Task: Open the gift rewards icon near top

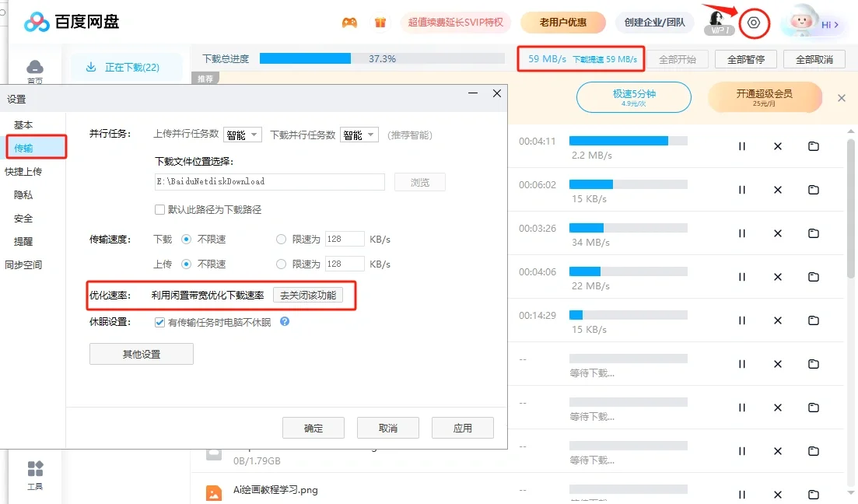Action: click(380, 23)
